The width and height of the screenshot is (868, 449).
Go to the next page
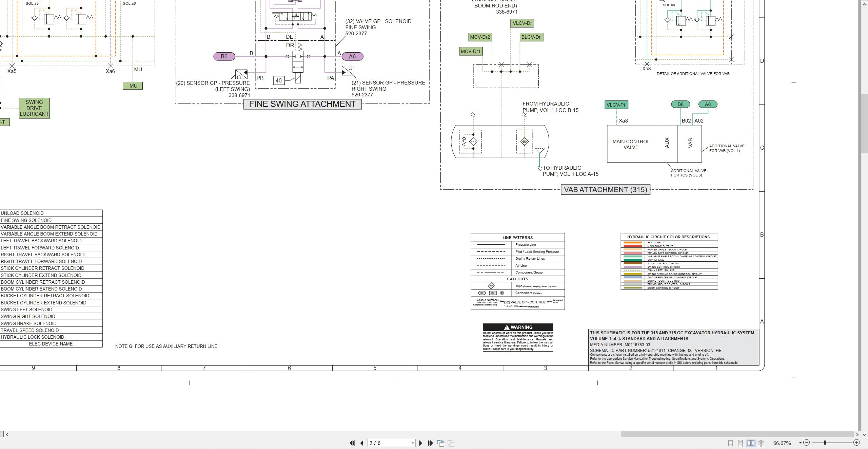click(x=421, y=443)
